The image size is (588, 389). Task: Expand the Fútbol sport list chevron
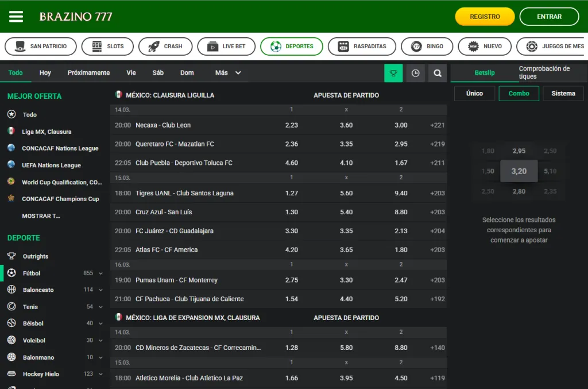coord(101,274)
